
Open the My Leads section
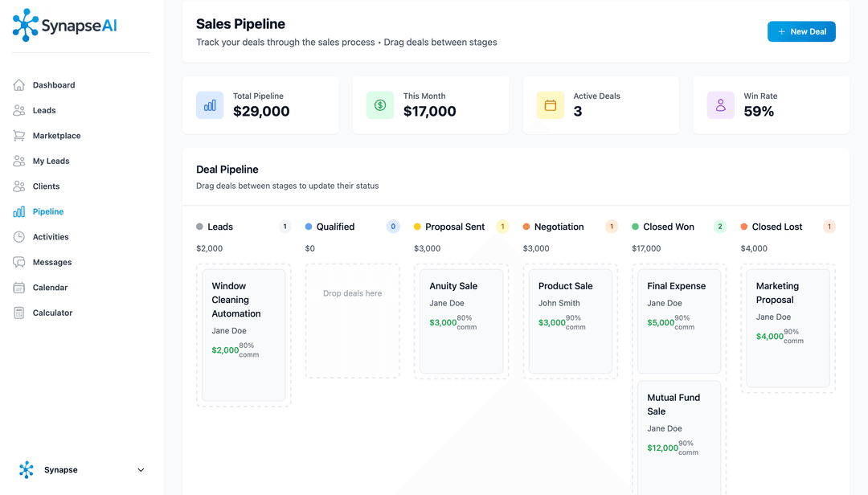click(50, 161)
